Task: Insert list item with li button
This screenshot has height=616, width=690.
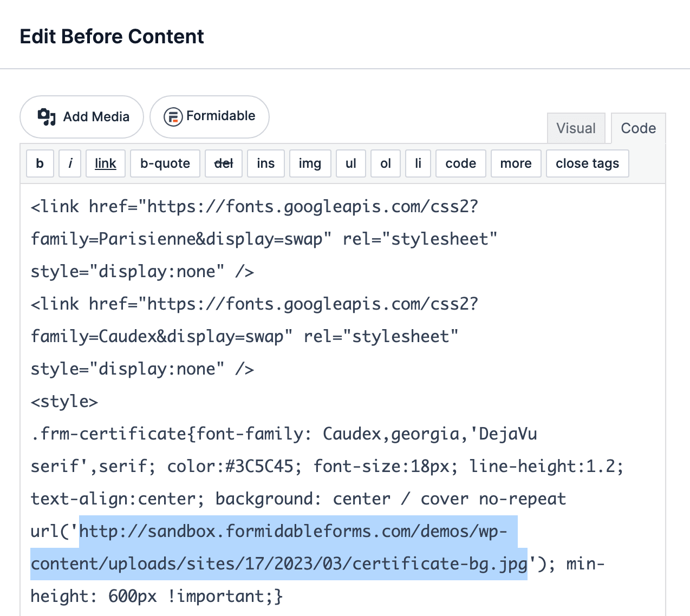Action: pyautogui.click(x=418, y=163)
